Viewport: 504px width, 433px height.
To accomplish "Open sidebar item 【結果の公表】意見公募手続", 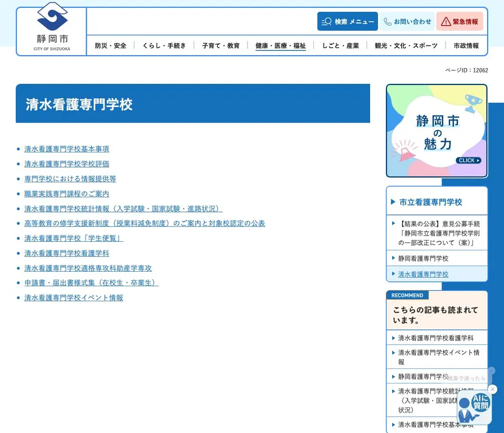I will (437, 233).
